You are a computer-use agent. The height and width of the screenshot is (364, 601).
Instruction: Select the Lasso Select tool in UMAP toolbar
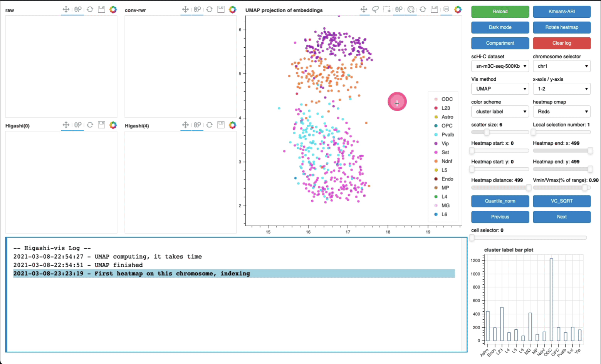click(375, 9)
